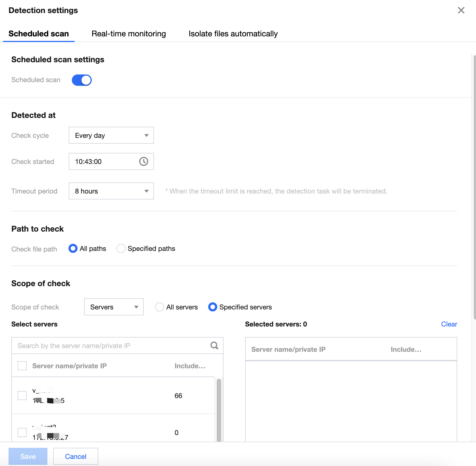Click the clock icon in Check started

click(x=144, y=161)
